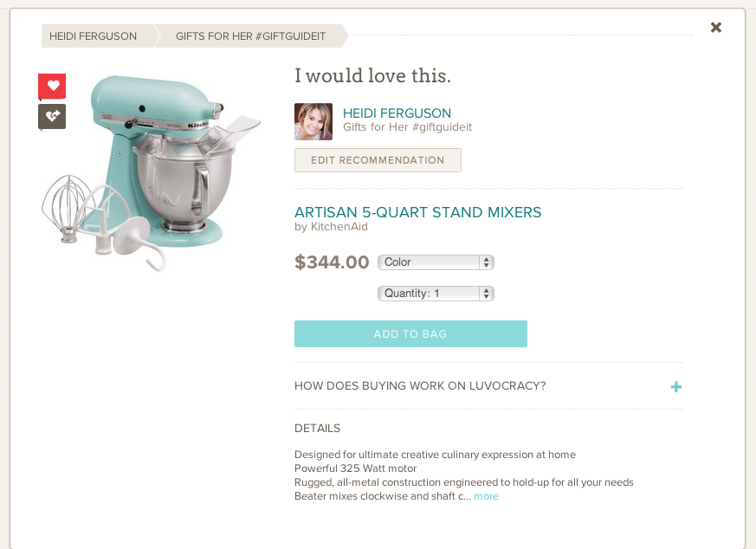This screenshot has width=756, height=549.
Task: Open the Gifts for Her #giftguideit collection link
Action: 407,126
